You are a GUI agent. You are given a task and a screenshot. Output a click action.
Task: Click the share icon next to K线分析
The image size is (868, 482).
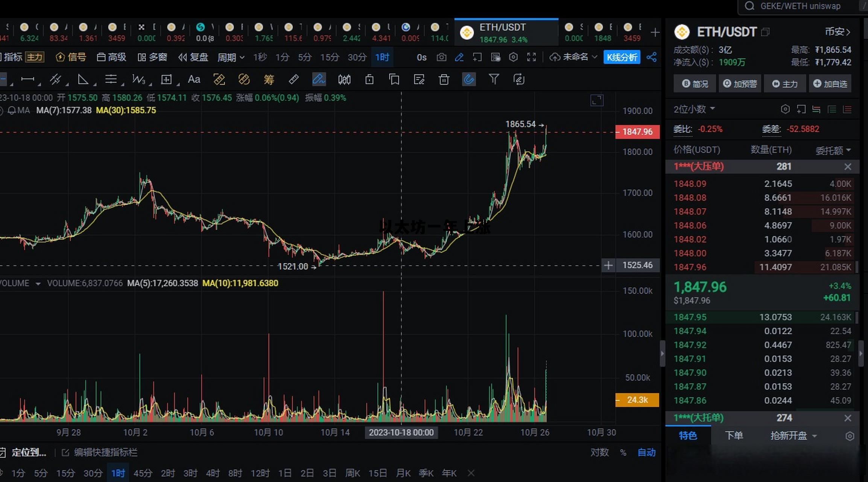click(x=651, y=57)
